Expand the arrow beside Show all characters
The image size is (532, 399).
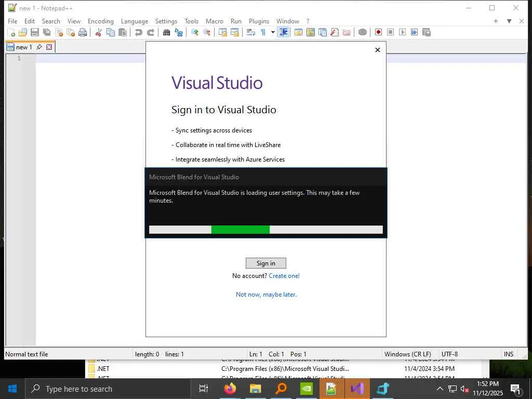(x=273, y=32)
